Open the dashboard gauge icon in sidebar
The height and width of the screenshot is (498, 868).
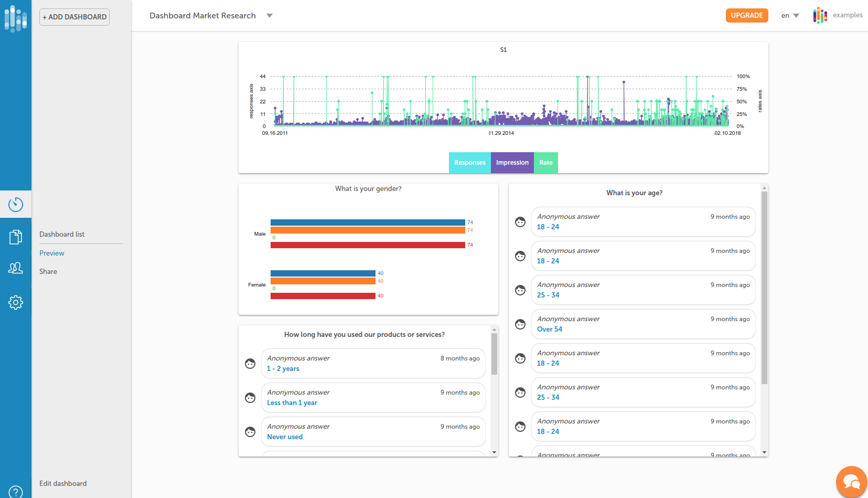[x=16, y=204]
